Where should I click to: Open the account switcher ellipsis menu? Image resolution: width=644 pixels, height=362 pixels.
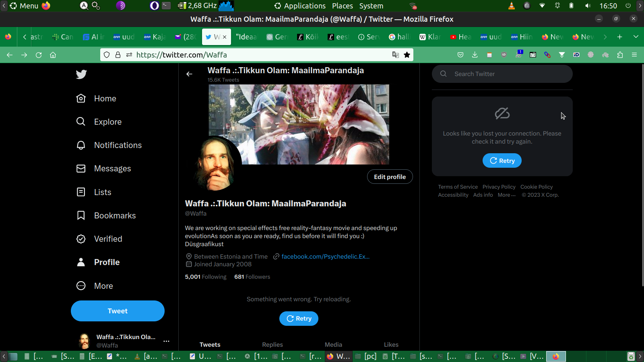166,341
